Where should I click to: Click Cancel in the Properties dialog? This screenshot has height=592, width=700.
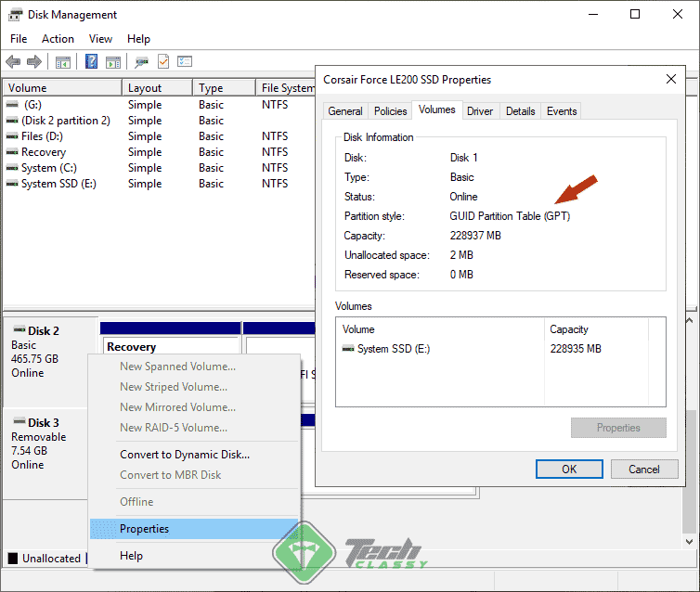coord(643,469)
